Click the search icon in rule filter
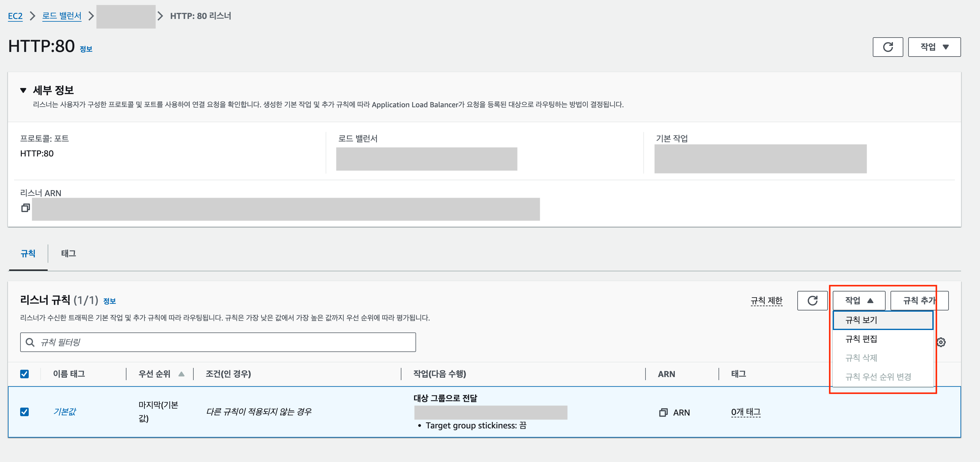The height and width of the screenshot is (462, 980). pyautogui.click(x=30, y=342)
